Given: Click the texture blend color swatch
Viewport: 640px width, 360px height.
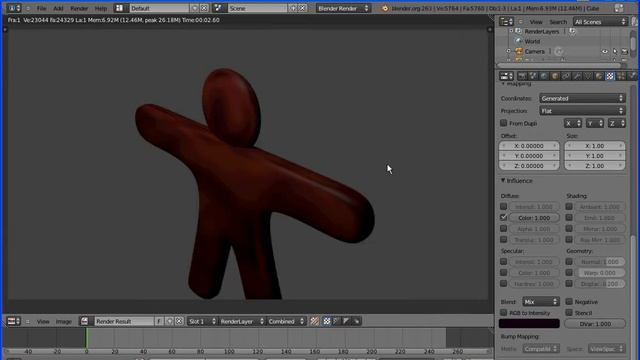Looking at the screenshot, I should tap(529, 324).
